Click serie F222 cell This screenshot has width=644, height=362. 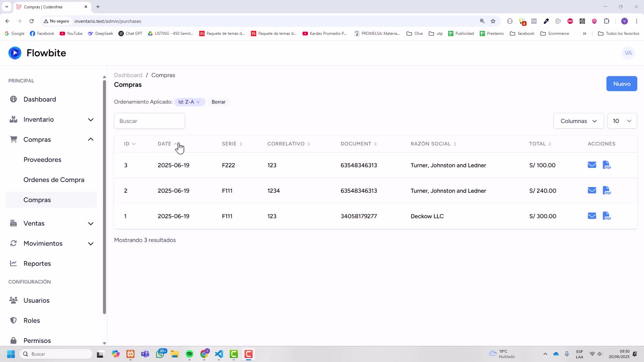(228, 165)
